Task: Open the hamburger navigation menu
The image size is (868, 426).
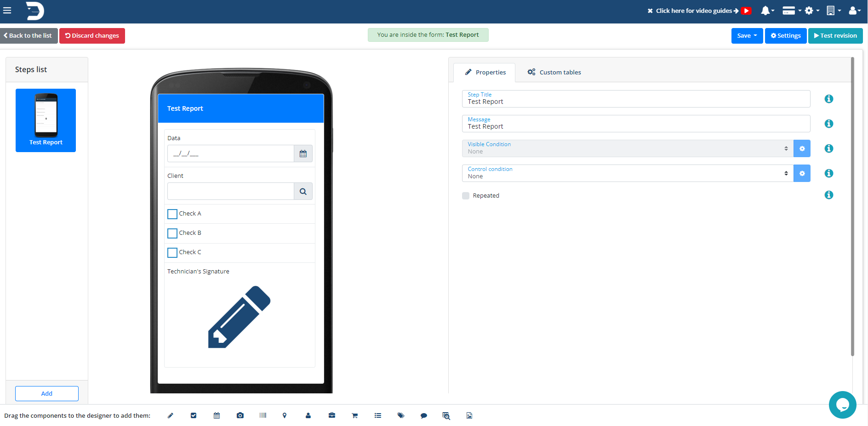Action: (7, 11)
